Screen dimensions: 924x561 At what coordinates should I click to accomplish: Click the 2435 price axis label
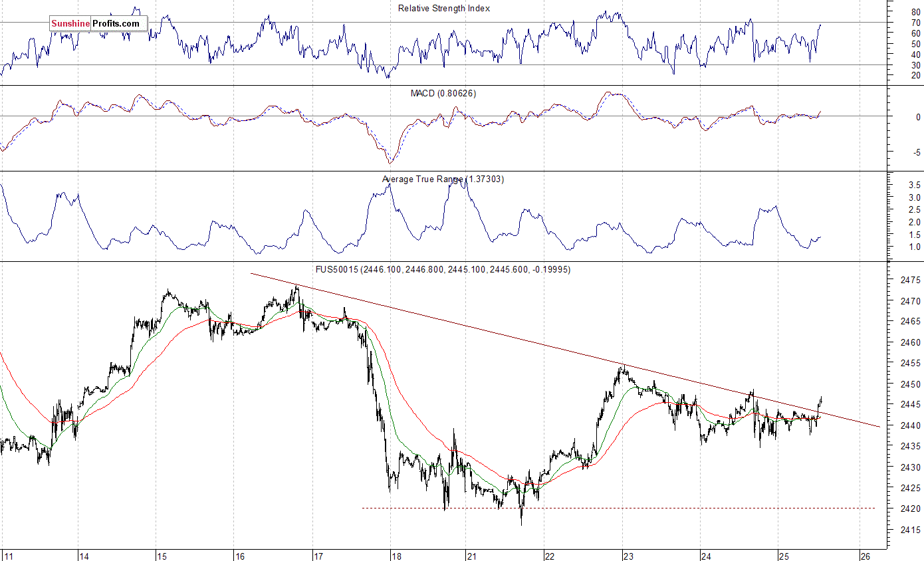(x=911, y=447)
